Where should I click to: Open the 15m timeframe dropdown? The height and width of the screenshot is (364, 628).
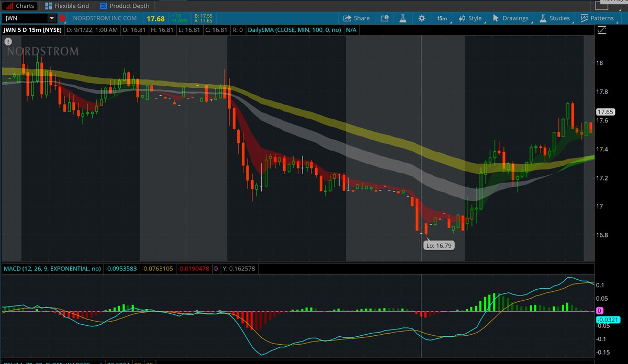click(x=442, y=18)
